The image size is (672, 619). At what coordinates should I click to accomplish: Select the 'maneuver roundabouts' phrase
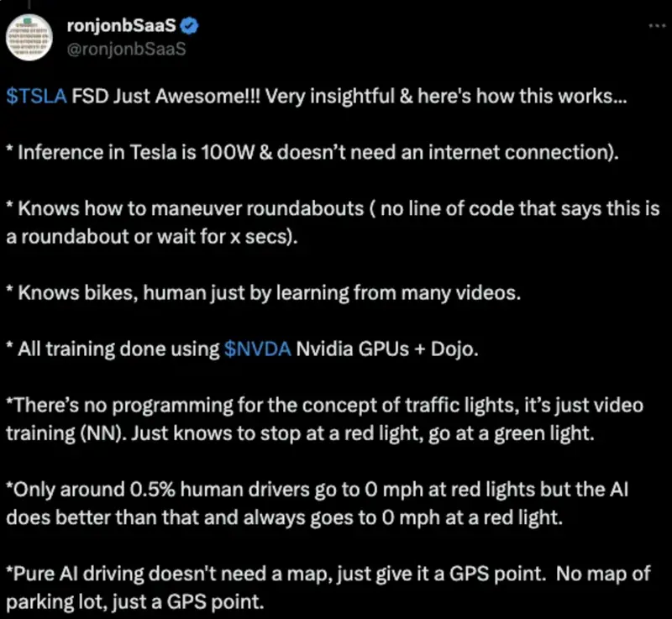click(x=258, y=208)
